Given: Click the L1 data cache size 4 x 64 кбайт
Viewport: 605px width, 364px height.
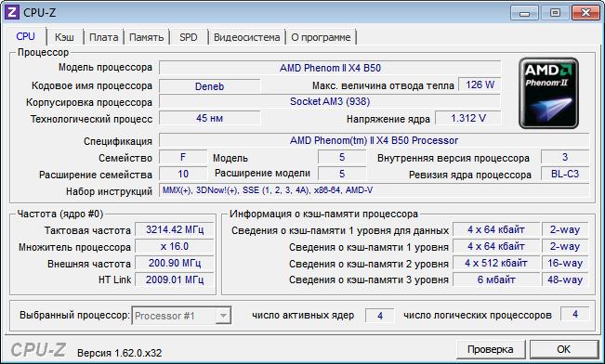Looking at the screenshot, I should (x=496, y=229).
